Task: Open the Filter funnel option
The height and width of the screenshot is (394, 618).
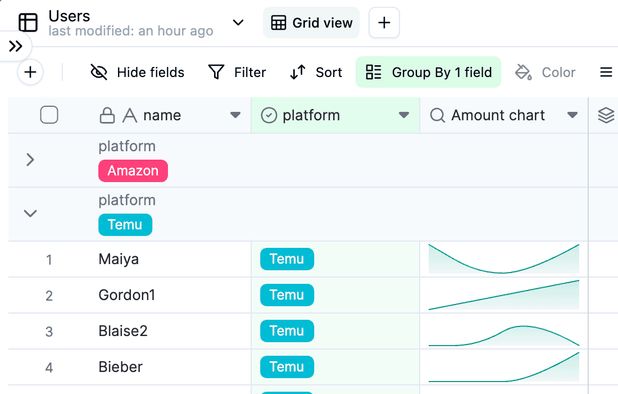Action: 237,72
